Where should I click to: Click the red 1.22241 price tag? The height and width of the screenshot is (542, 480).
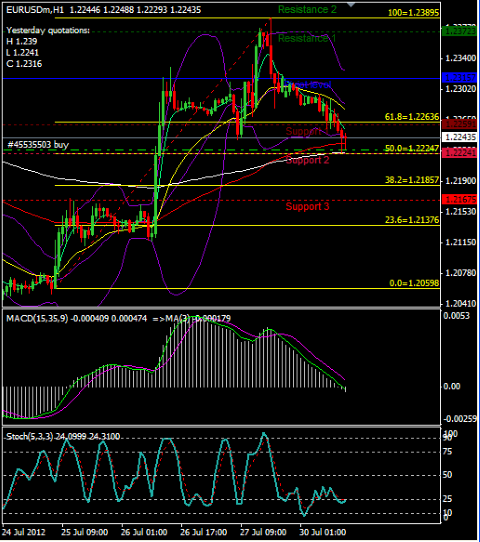460,152
